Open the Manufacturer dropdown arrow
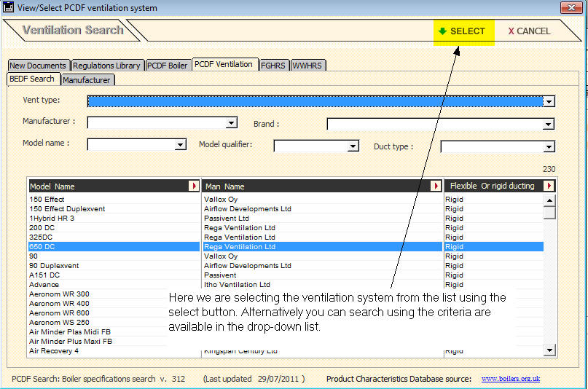 [x=232, y=122]
